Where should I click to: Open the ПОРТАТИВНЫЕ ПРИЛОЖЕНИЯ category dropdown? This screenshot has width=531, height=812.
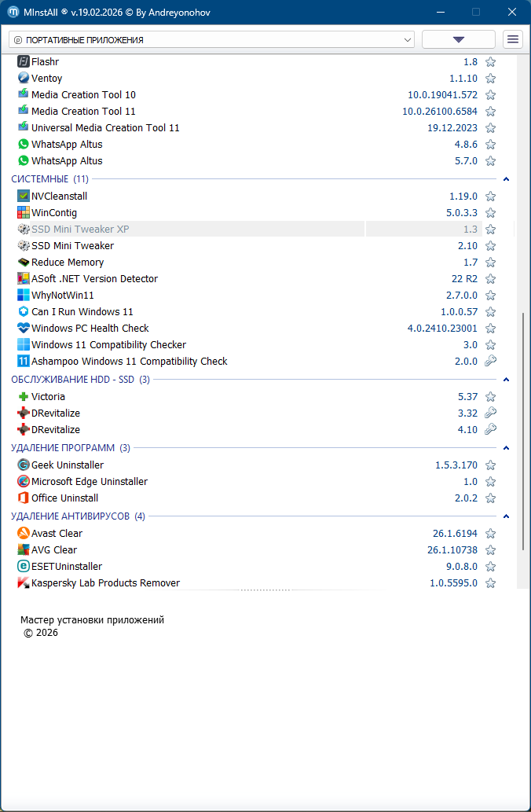click(x=212, y=39)
